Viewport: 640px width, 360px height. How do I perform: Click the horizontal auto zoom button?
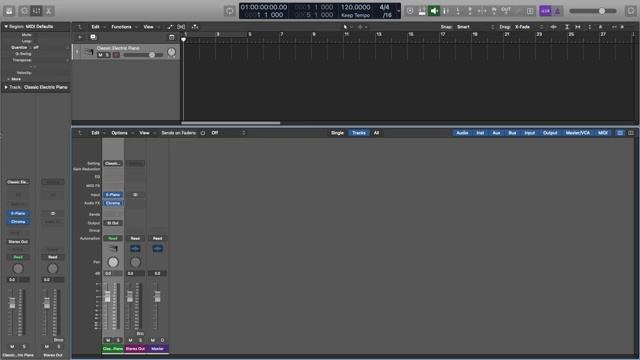[578, 27]
